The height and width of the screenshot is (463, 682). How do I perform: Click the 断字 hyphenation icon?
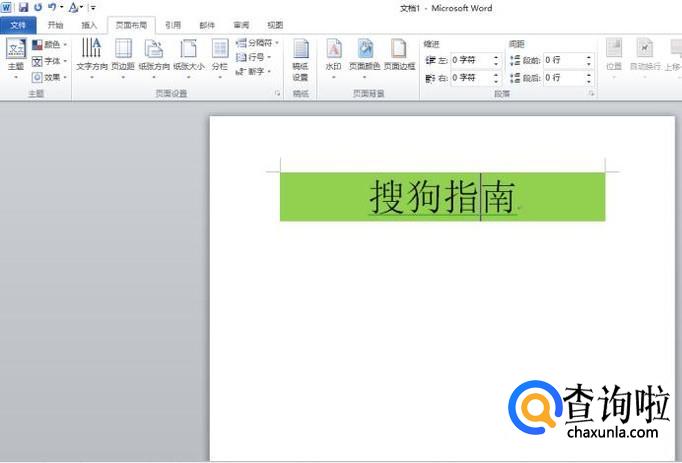point(241,71)
